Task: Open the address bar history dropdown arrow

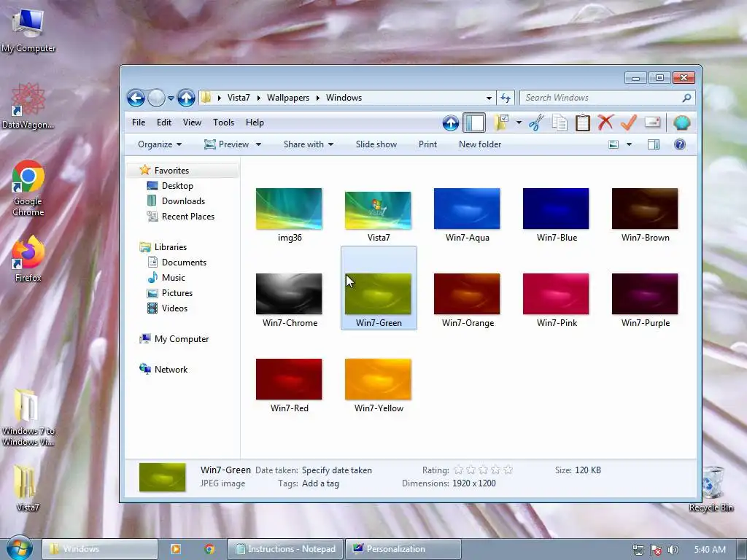Action: pyautogui.click(x=489, y=98)
